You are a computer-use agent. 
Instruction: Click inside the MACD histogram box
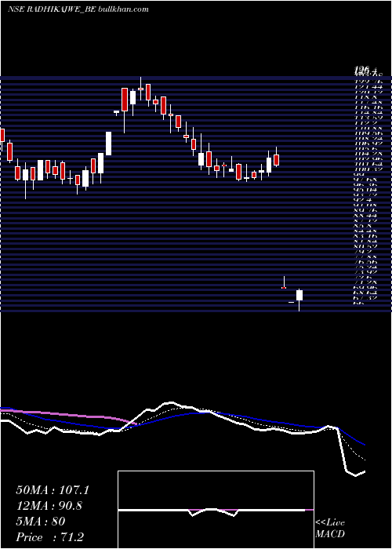pos(216,510)
